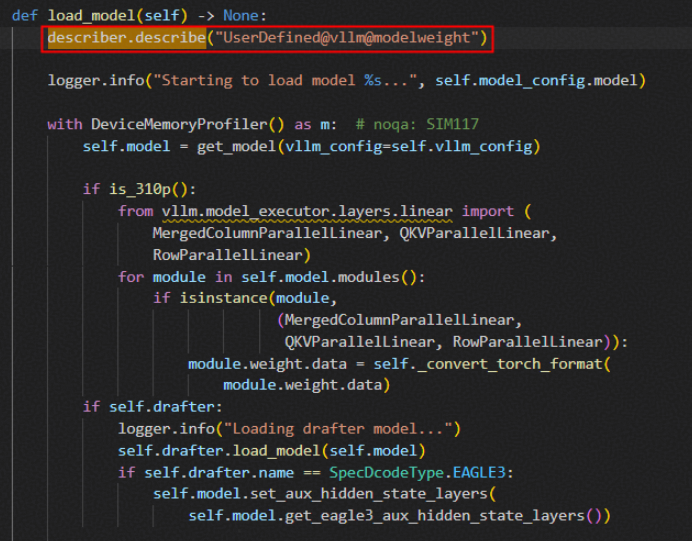Click QKVParallelLinear in the import list
The height and width of the screenshot is (541, 692).
pos(474,233)
